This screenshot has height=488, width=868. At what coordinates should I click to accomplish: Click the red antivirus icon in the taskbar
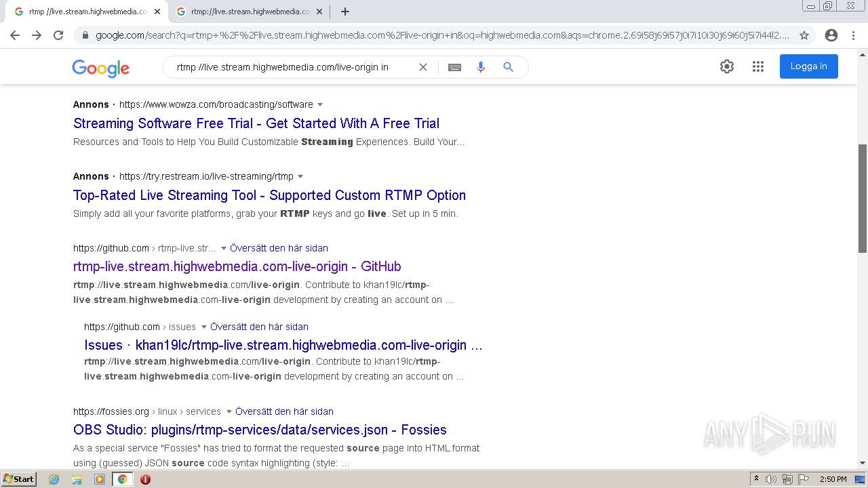pyautogui.click(x=145, y=479)
